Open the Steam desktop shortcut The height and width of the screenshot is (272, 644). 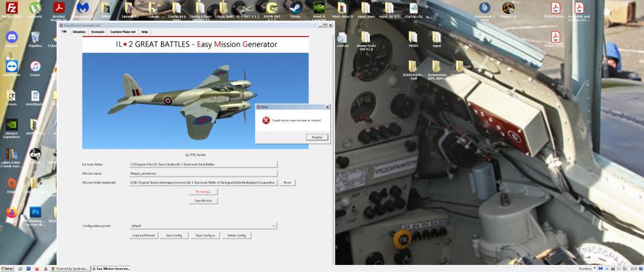[297, 9]
